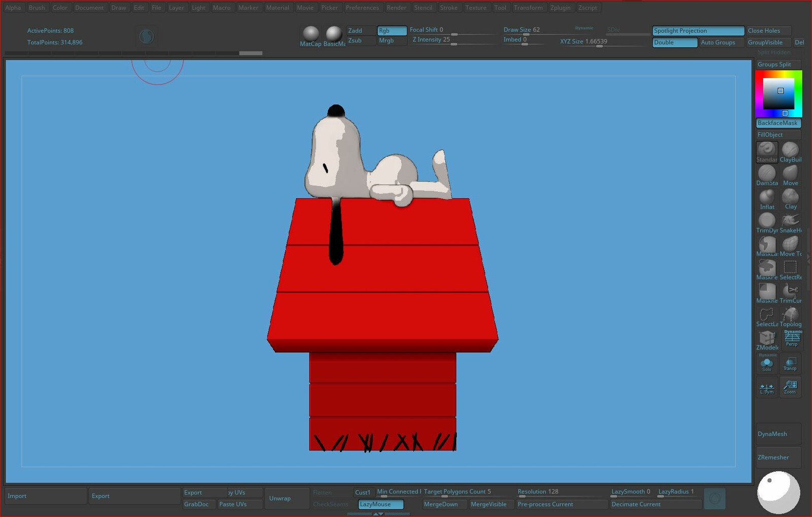The height and width of the screenshot is (517, 812).
Task: Click Auto Groups
Action: (722, 43)
